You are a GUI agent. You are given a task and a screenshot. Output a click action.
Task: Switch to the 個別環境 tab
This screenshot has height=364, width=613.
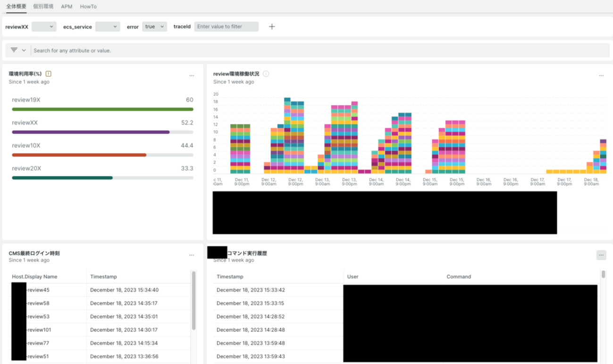click(43, 7)
